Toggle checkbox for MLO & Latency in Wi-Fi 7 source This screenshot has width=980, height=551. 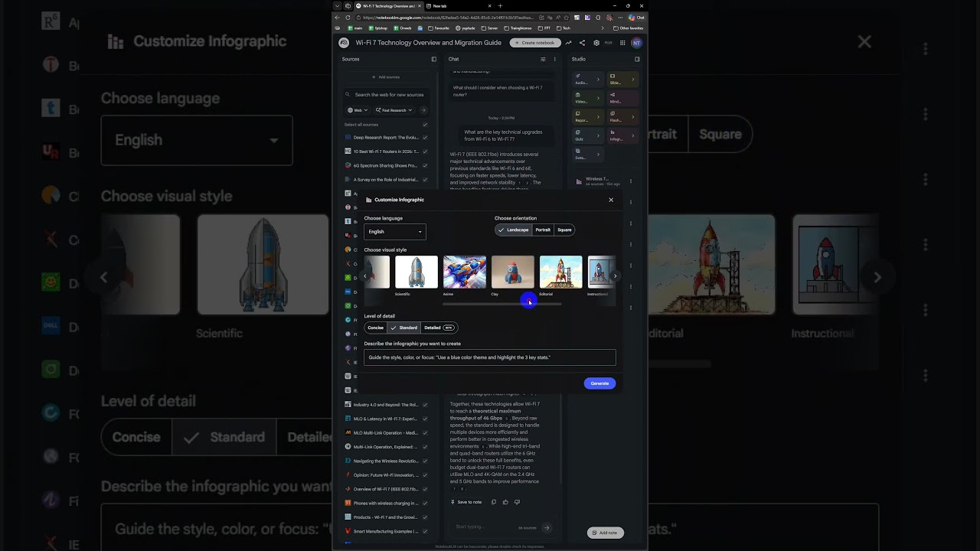tap(425, 419)
